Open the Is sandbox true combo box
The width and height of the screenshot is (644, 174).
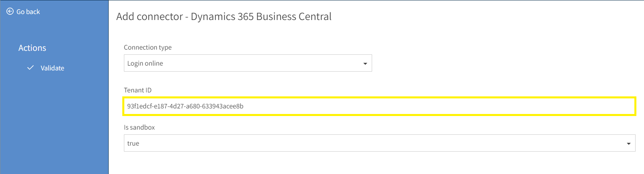pyautogui.click(x=379, y=143)
